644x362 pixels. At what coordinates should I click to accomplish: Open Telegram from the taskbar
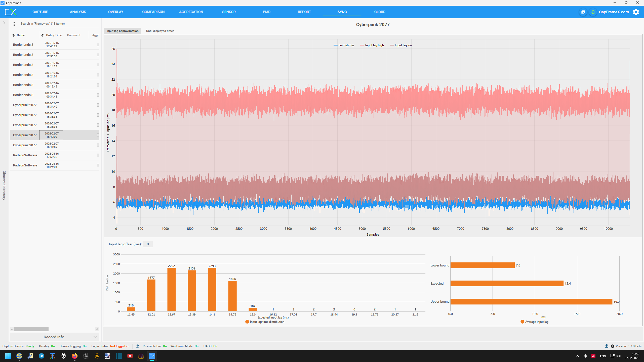point(42,356)
